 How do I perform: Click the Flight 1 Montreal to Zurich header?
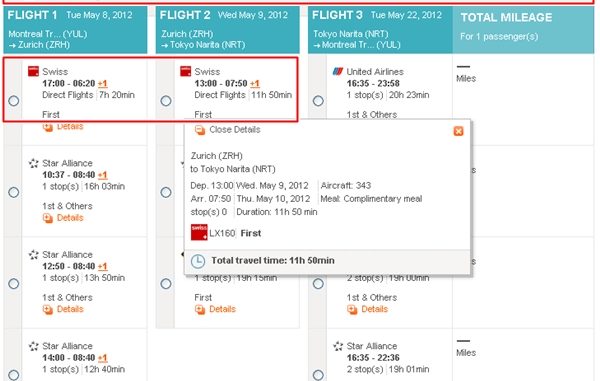(x=75, y=30)
